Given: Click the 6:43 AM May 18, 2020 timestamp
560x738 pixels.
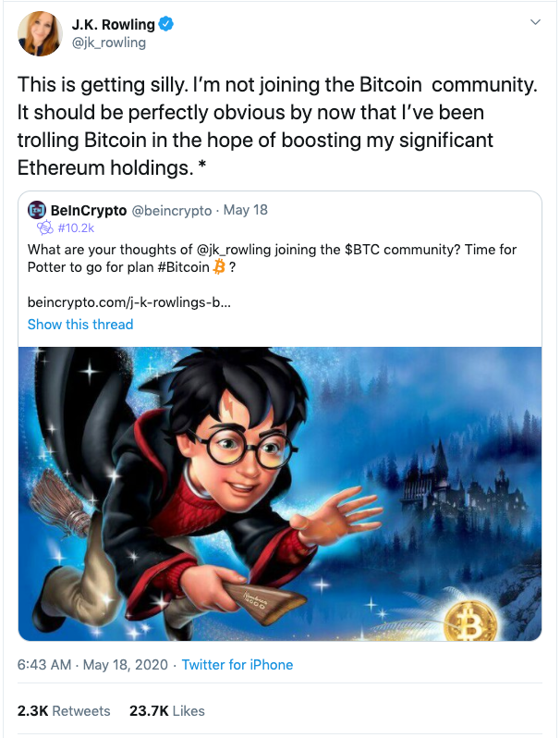Looking at the screenshot, I should click(92, 665).
